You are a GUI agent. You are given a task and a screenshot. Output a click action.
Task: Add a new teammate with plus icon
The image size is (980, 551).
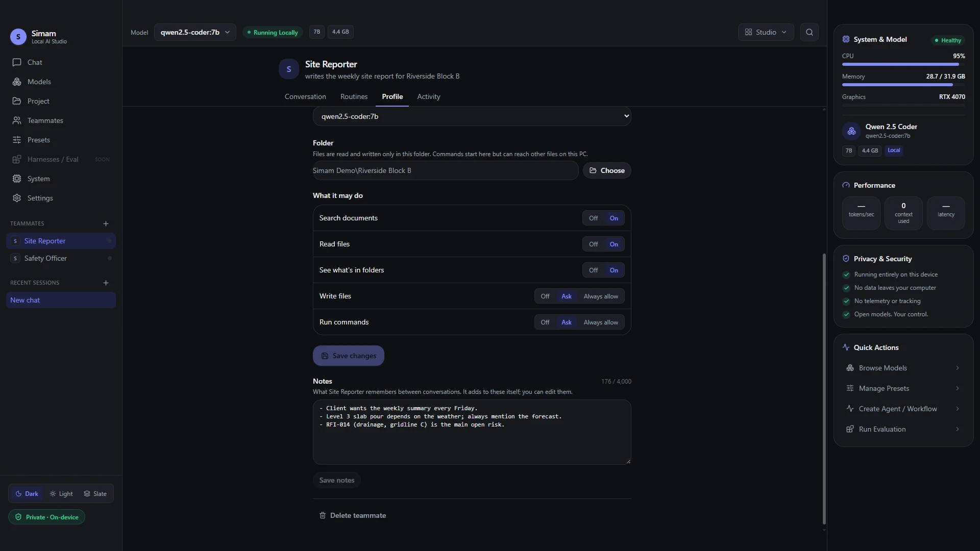point(106,223)
